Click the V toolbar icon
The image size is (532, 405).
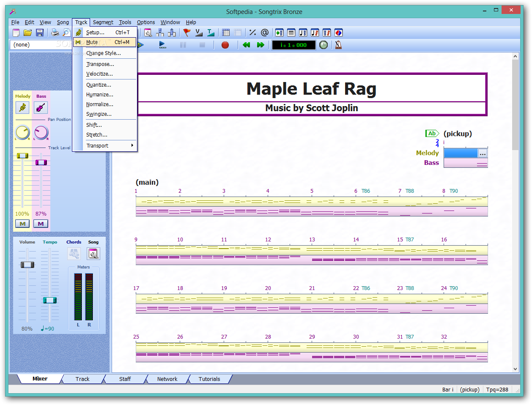199,33
